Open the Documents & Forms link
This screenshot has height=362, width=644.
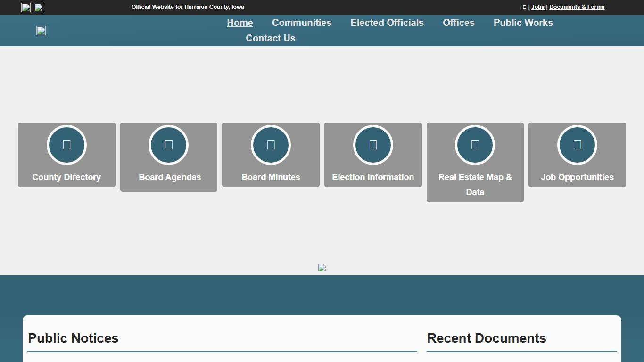tap(577, 7)
